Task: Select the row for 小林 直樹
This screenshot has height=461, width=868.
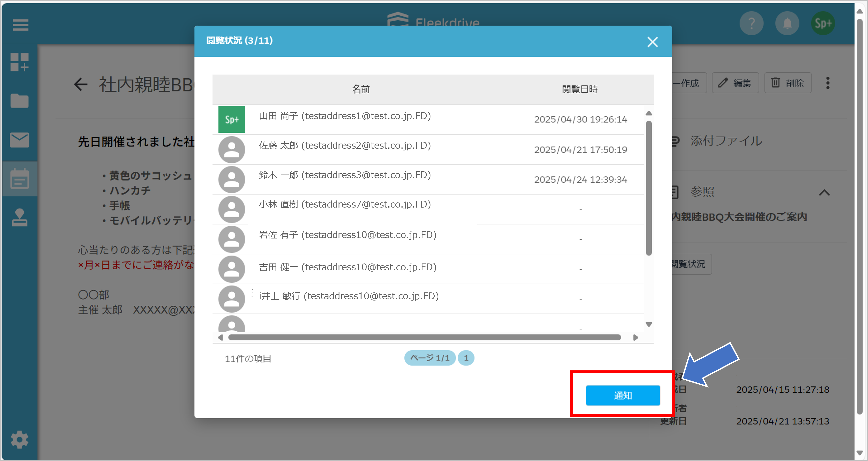Action: point(428,209)
